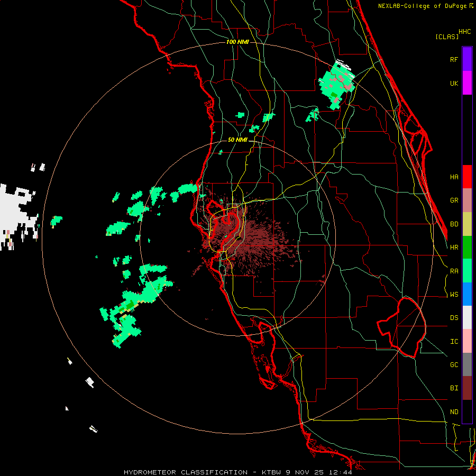This screenshot has width=476, height=476.
Task: Click the "KTBW" radar site identifier
Action: point(271,472)
